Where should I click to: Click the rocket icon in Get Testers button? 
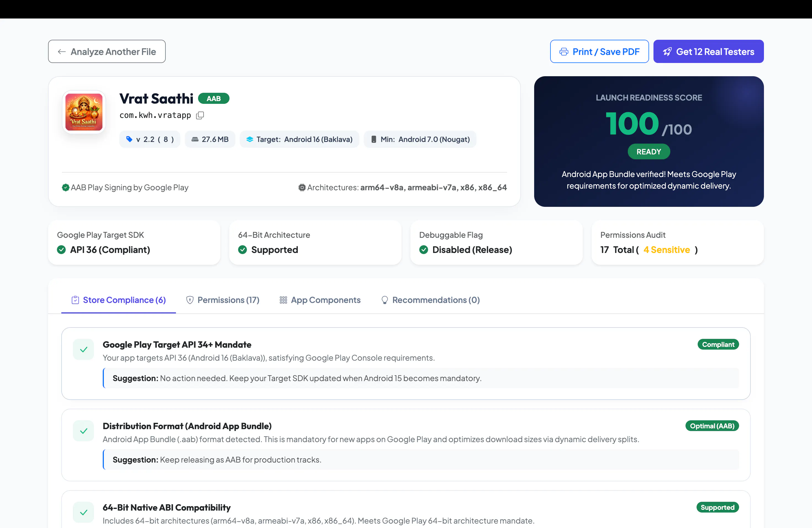pos(667,52)
